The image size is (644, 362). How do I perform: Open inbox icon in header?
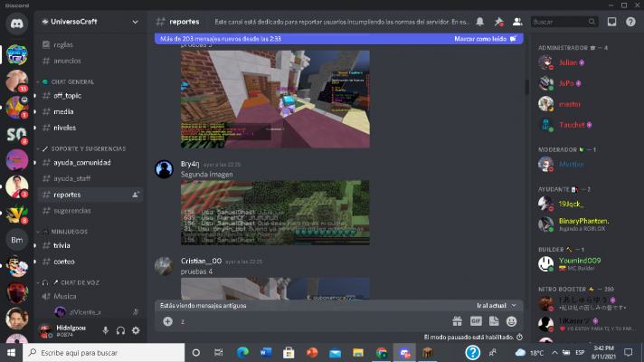coord(612,22)
